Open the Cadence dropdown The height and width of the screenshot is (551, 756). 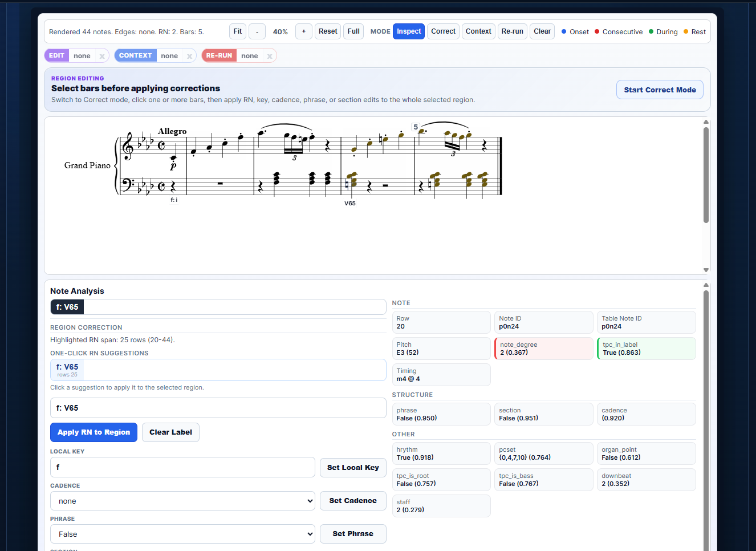coord(182,501)
